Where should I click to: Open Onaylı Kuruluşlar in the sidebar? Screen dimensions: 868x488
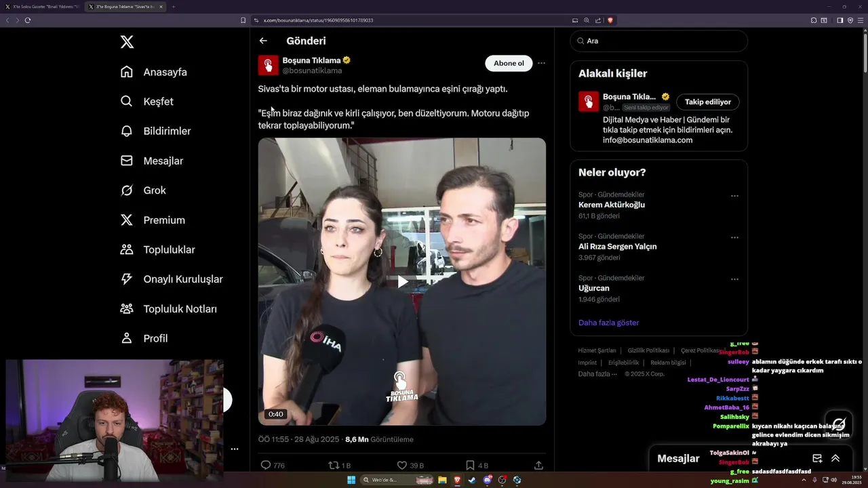171,279
